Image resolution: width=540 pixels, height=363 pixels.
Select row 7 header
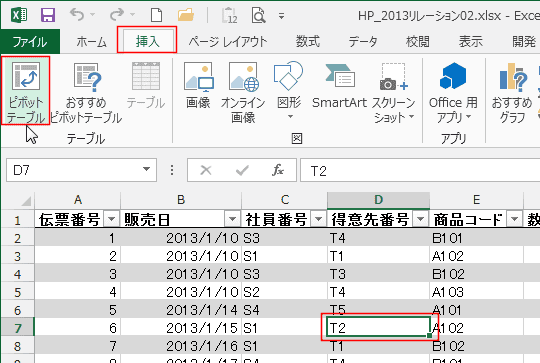pyautogui.click(x=18, y=328)
